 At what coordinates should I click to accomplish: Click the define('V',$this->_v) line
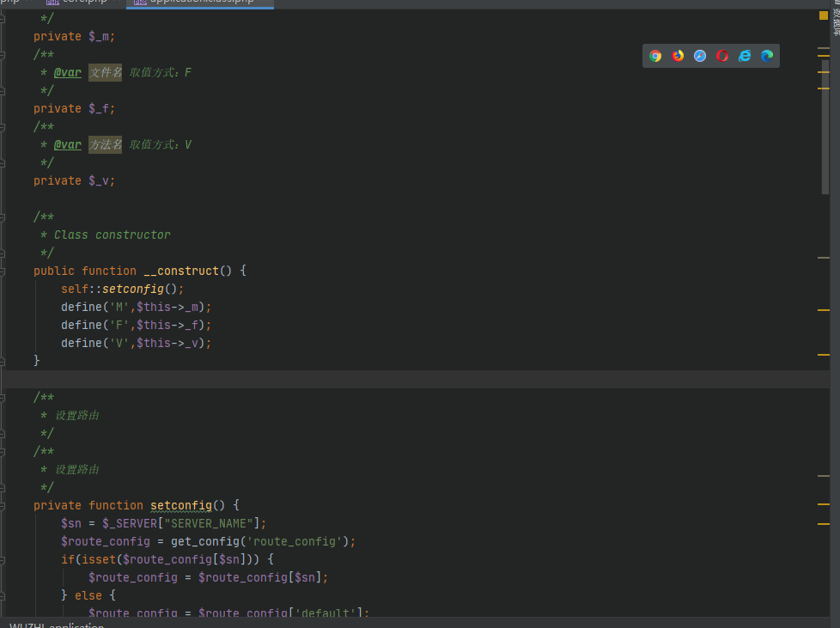[x=136, y=344]
